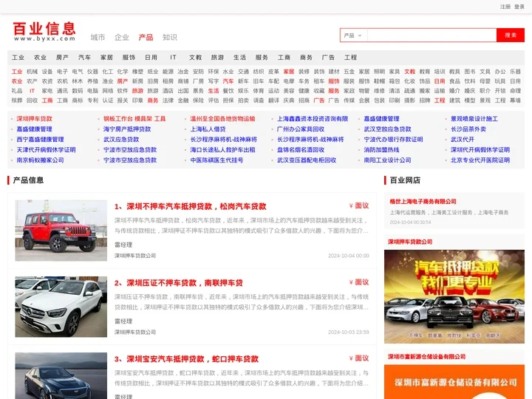This screenshot has width=532, height=399.
Task: Open IT in the gray category bar
Action: pos(173,58)
